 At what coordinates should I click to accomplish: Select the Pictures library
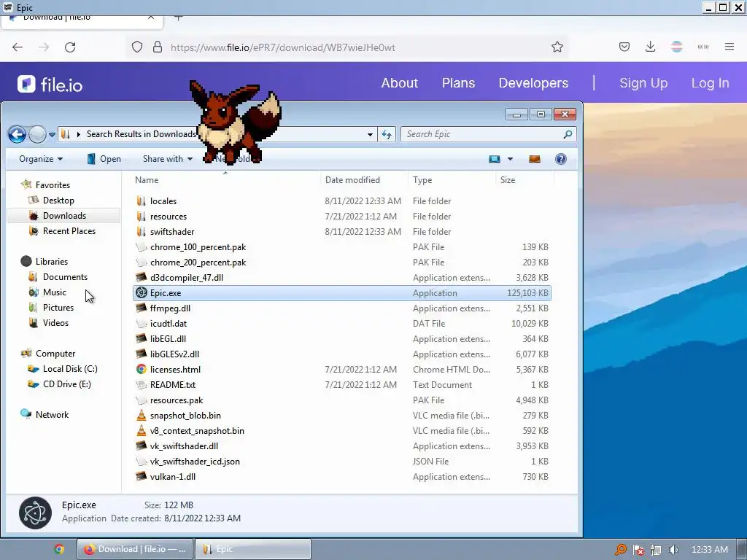(x=58, y=308)
